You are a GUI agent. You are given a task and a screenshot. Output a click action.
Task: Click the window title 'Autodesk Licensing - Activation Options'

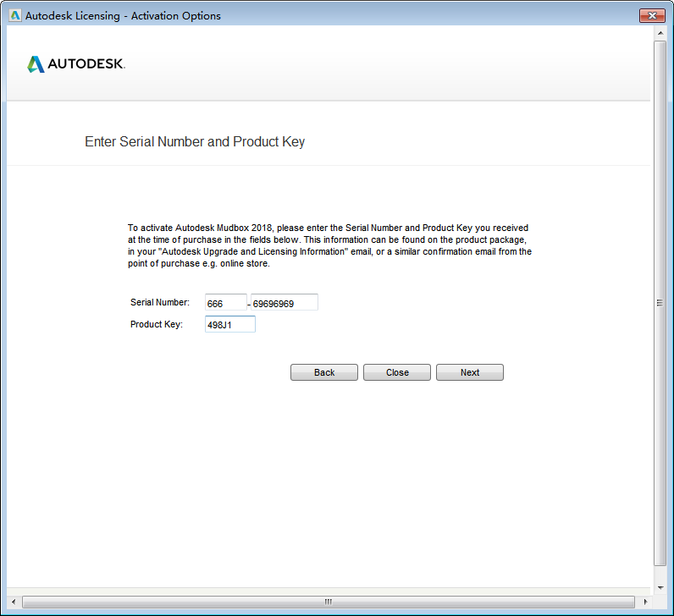[123, 16]
